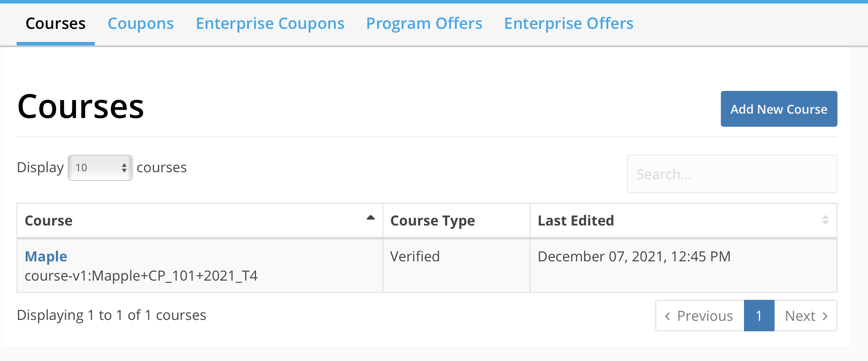This screenshot has width=868, height=361.
Task: Select the Program Offers tab
Action: 424,23
